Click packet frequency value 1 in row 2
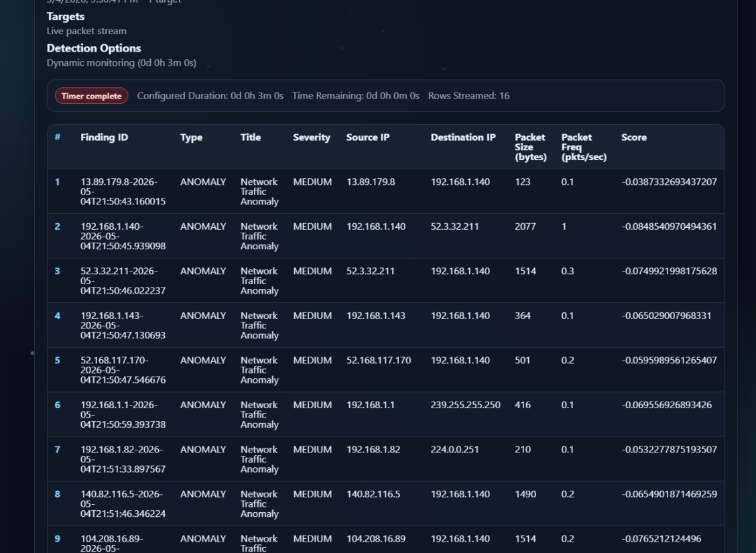The width and height of the screenshot is (756, 553). coord(564,227)
